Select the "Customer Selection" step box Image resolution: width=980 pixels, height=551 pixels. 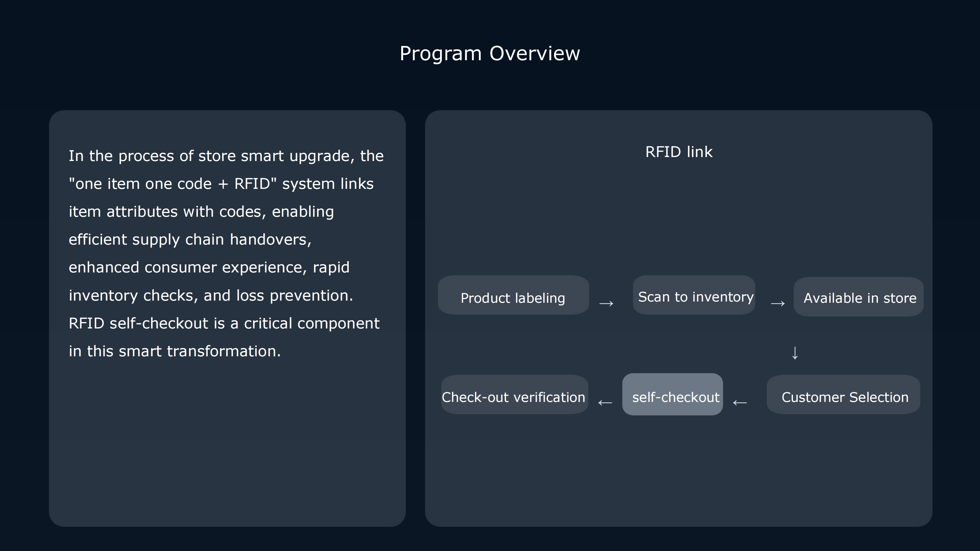[x=843, y=395]
